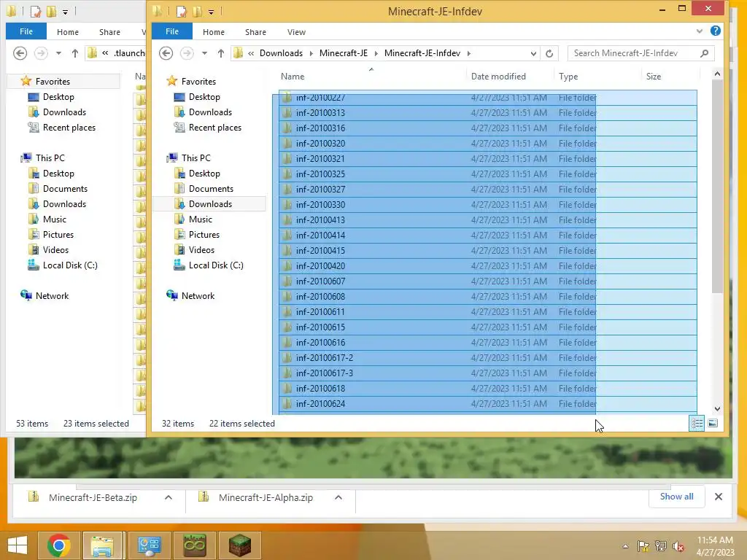Screen dimensions: 747x560
Task: Select the inf-20100420 folder row
Action: 488,265
